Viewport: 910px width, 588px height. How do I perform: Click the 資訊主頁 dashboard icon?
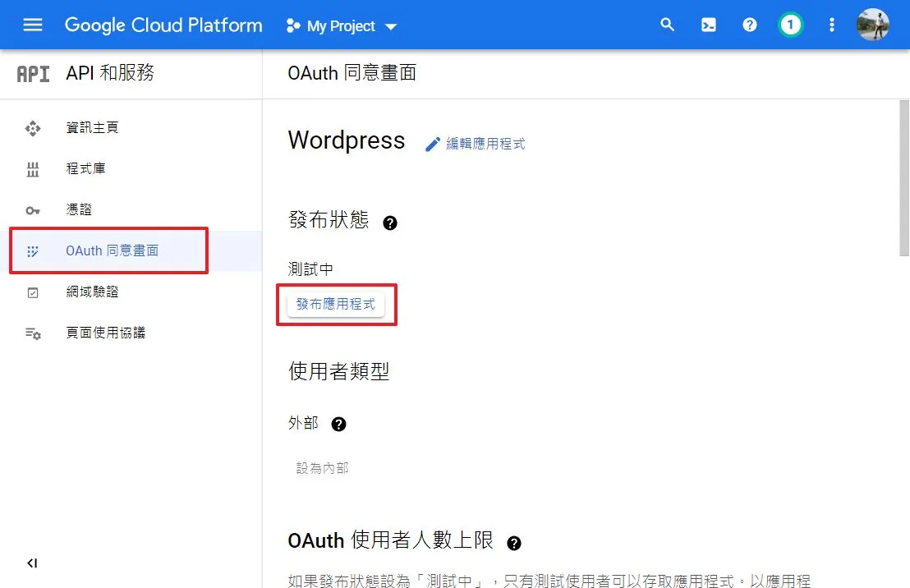pos(33,128)
